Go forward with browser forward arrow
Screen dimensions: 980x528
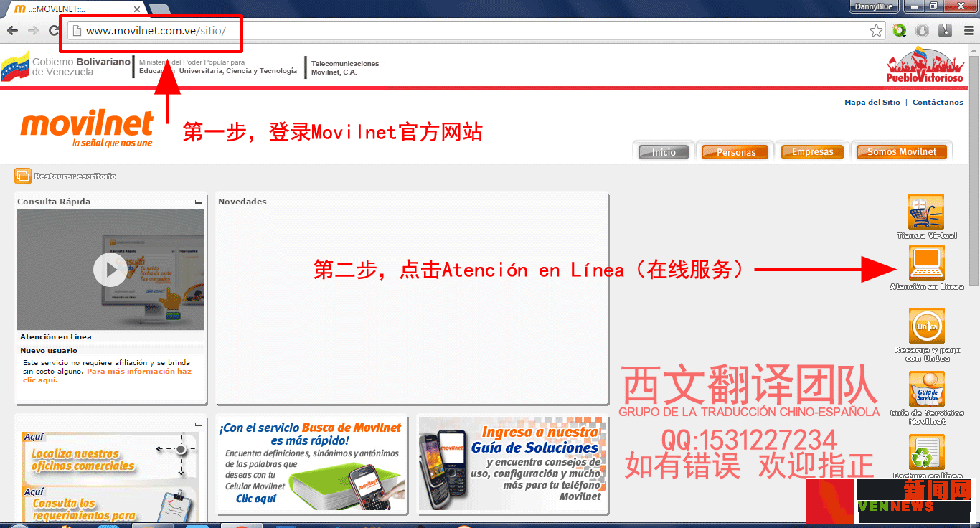(33, 31)
